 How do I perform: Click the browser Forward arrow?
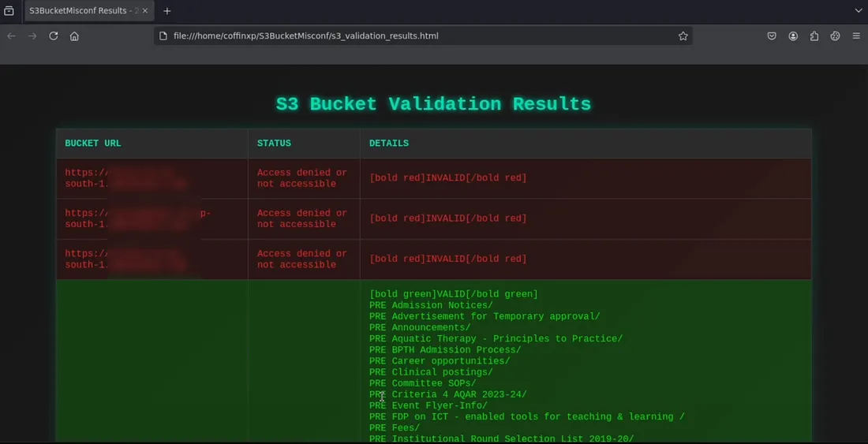(32, 36)
